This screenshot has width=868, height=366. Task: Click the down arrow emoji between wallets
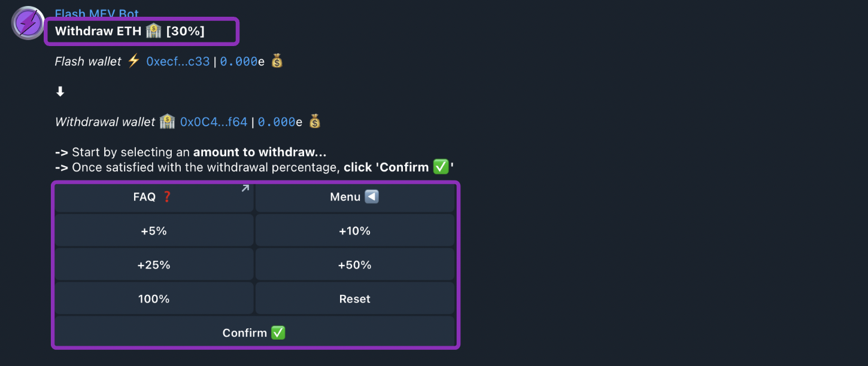pyautogui.click(x=60, y=91)
